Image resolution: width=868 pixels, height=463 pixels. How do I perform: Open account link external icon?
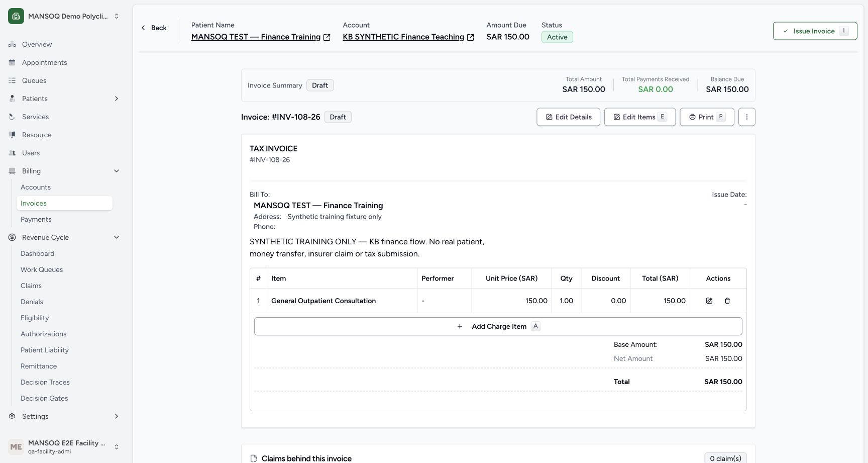(x=471, y=37)
